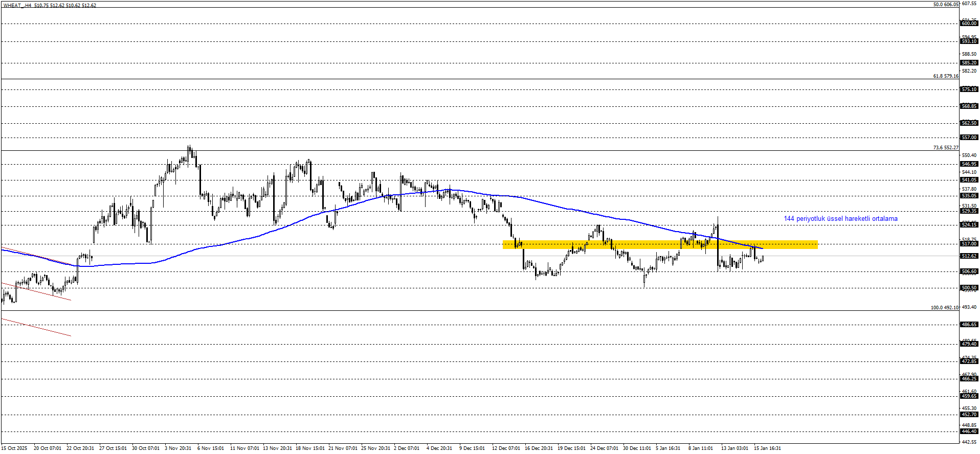The image size is (980, 454).
Task: Click the 506.60 price level label
Action: (x=969, y=271)
